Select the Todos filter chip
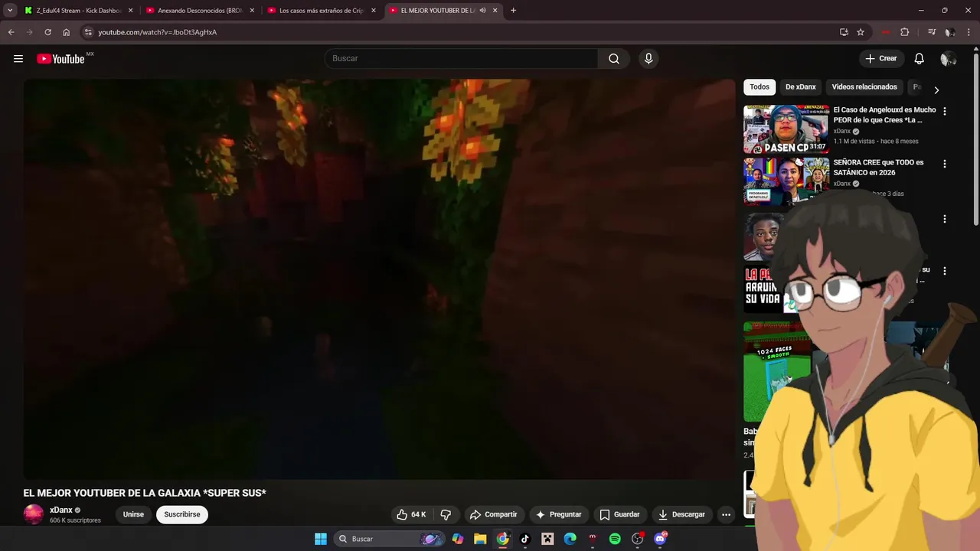980x551 pixels. click(x=759, y=87)
